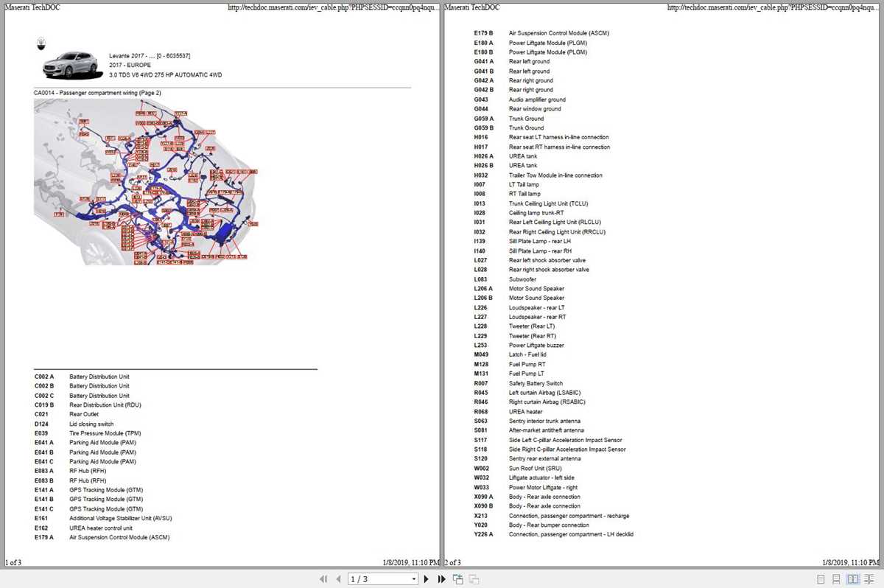The width and height of the screenshot is (884, 588).
Task: Click the techdoc.maserati.com URL on page 1
Action: tap(334, 7)
